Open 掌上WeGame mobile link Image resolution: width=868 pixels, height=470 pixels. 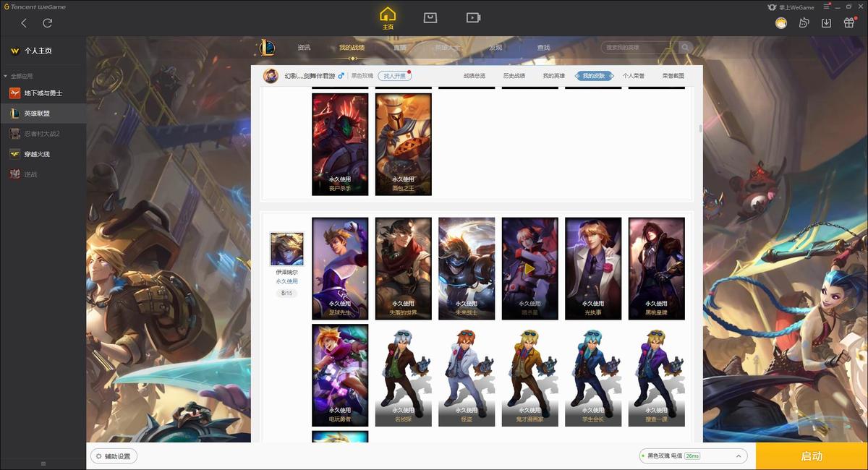[791, 7]
